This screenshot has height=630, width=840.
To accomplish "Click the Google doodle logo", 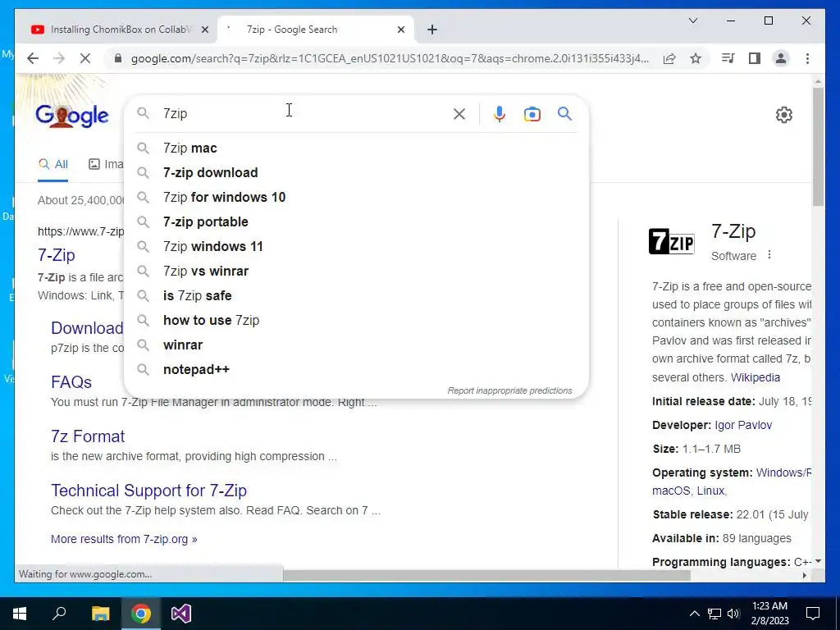I will pos(72,115).
